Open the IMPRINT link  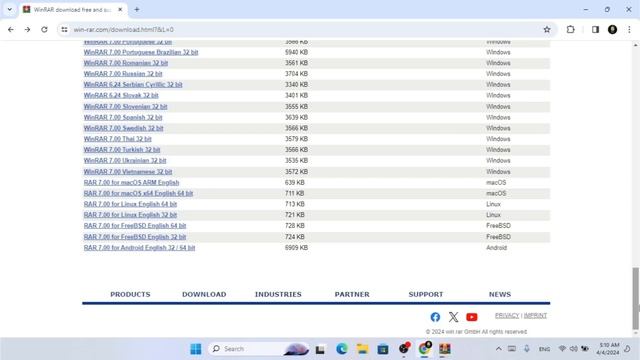(x=535, y=316)
